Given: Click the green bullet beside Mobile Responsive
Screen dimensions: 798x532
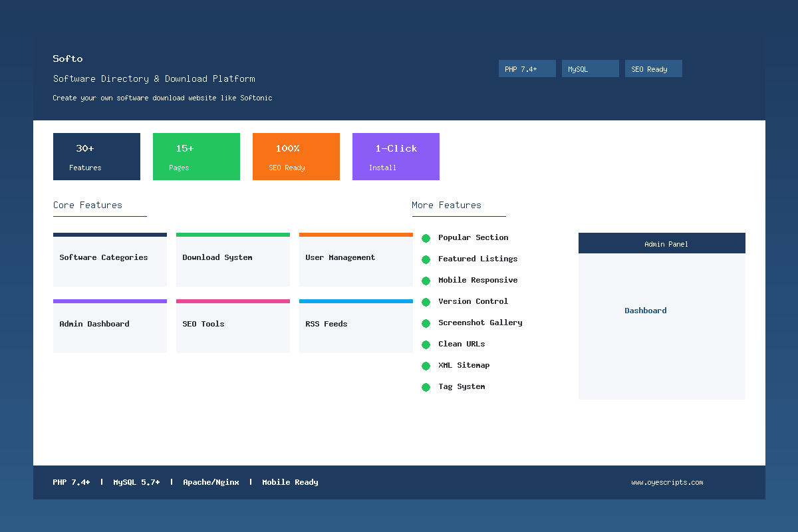Looking at the screenshot, I should click(426, 281).
